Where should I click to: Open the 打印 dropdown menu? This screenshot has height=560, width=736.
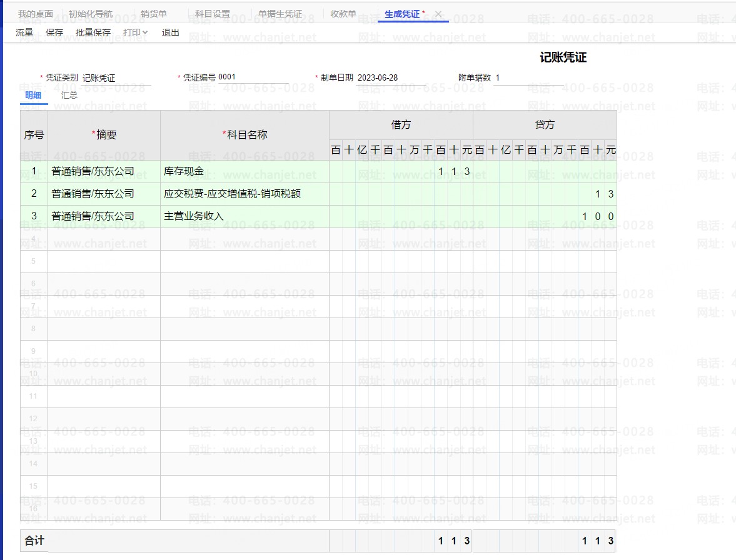tap(135, 32)
